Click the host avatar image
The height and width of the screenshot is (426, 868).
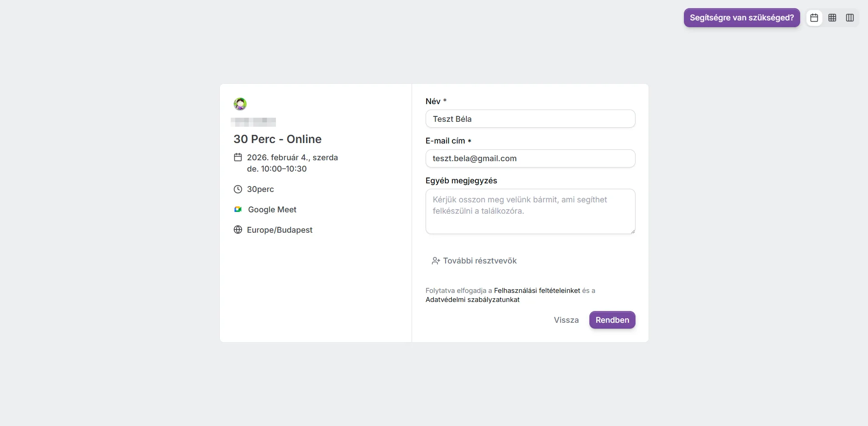pyautogui.click(x=240, y=104)
